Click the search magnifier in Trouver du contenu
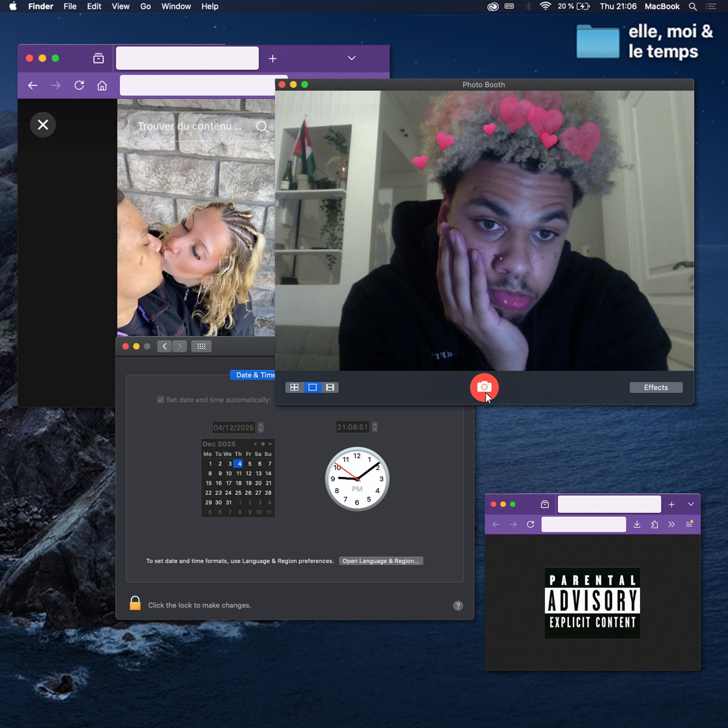The image size is (728, 728). 262,127
